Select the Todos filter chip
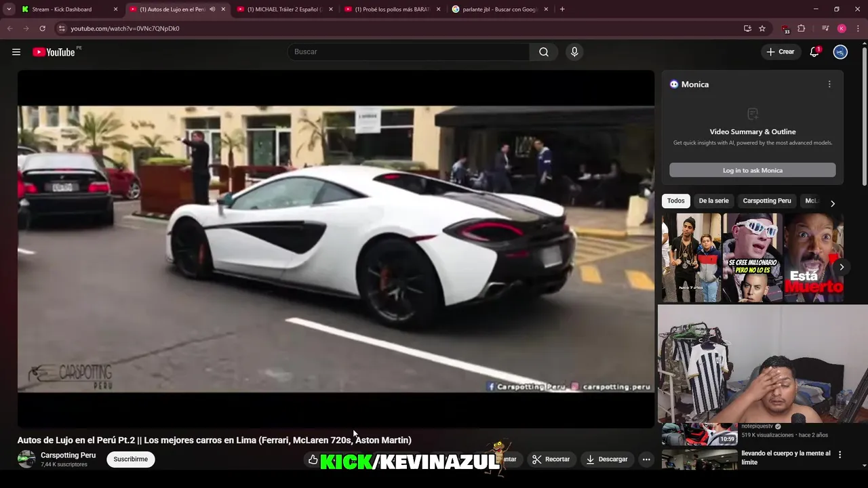This screenshot has width=868, height=488. coord(675,201)
